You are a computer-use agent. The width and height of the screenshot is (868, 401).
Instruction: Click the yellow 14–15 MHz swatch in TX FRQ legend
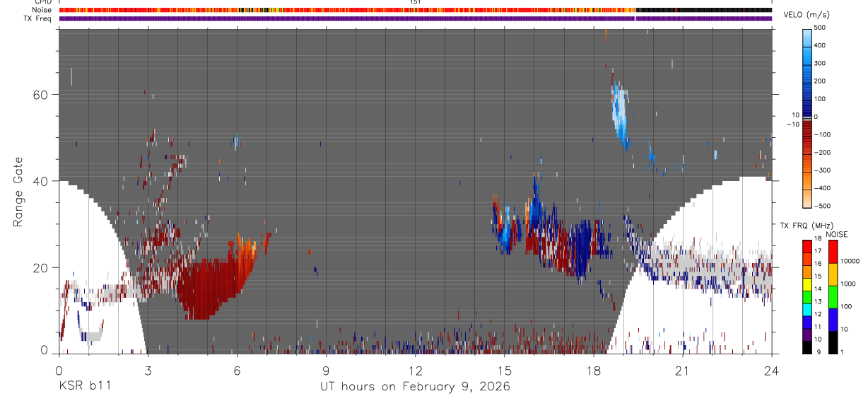[x=807, y=283]
